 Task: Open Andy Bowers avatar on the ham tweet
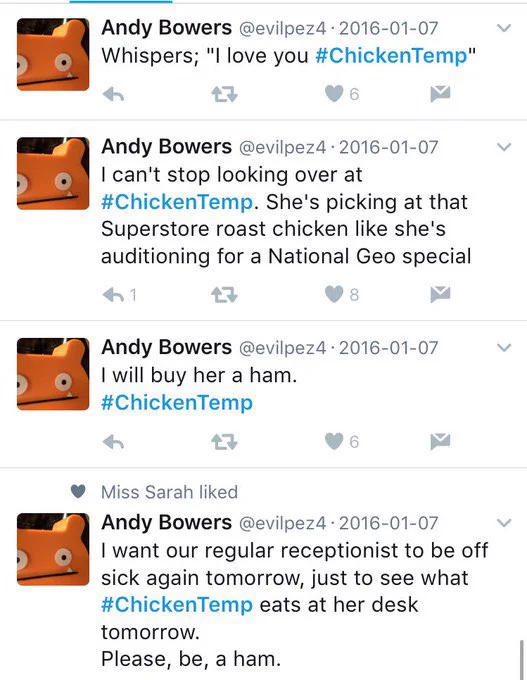pyautogui.click(x=53, y=374)
